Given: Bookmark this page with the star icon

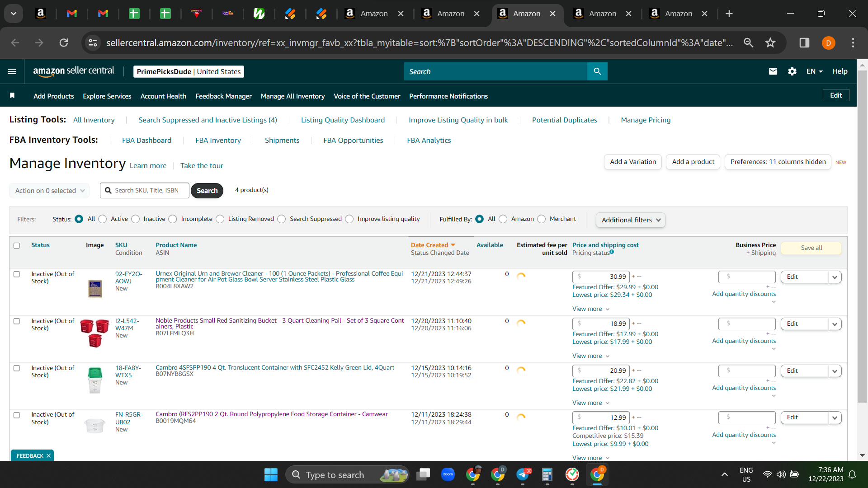Looking at the screenshot, I should pyautogui.click(x=770, y=43).
